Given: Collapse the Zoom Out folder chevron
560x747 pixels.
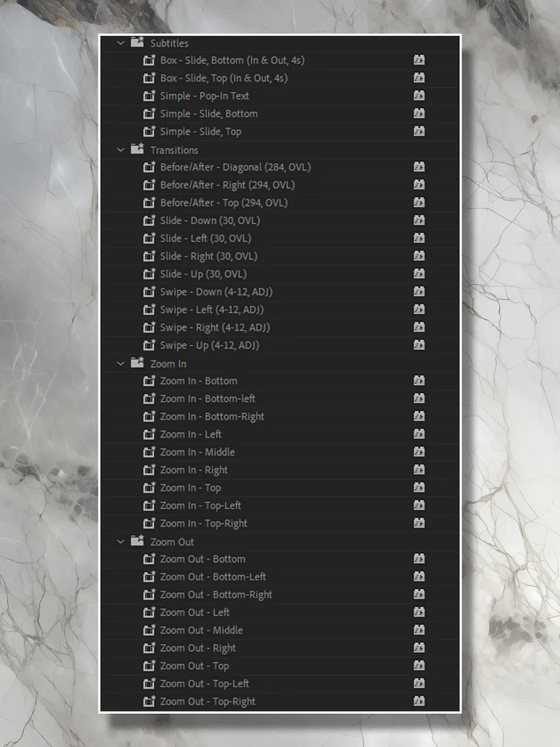Looking at the screenshot, I should coord(121,542).
